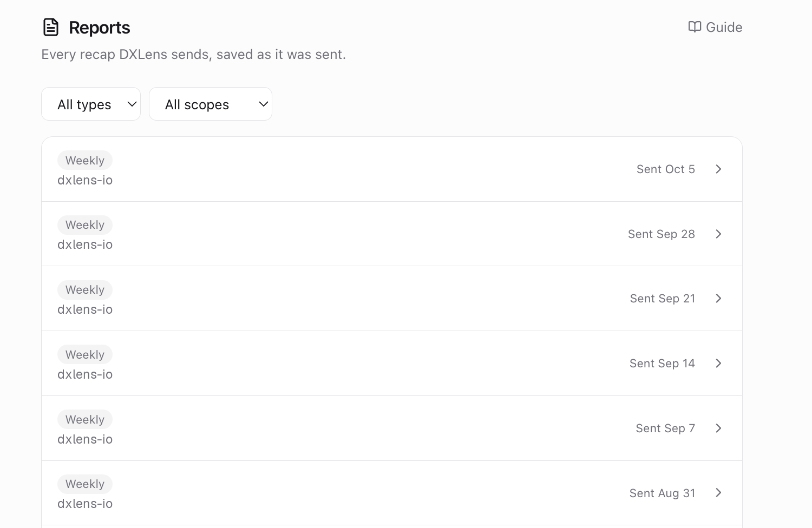Select the Sent Aug 31 date text
This screenshot has height=528, width=812.
click(663, 493)
